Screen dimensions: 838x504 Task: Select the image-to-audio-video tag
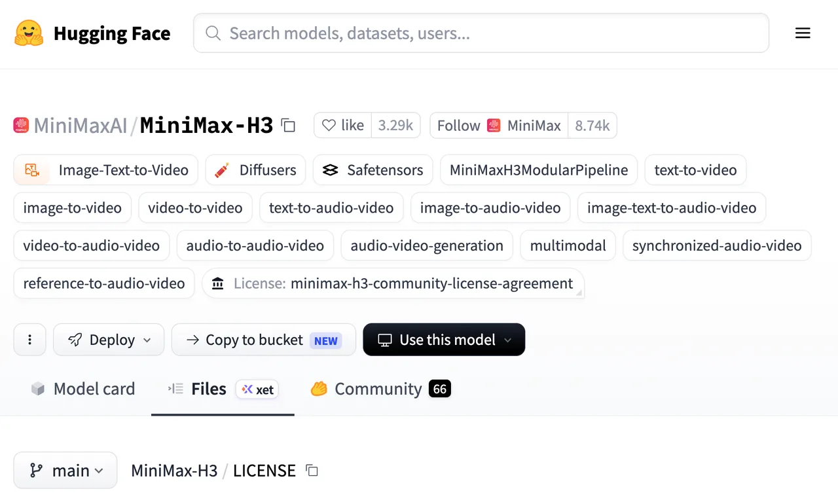point(490,208)
